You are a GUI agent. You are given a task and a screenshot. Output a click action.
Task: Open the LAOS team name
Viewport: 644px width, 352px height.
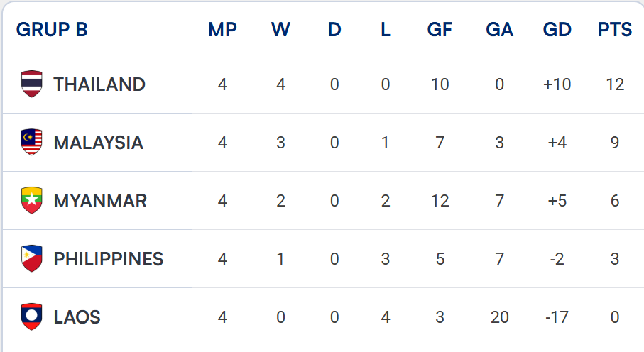(x=77, y=317)
